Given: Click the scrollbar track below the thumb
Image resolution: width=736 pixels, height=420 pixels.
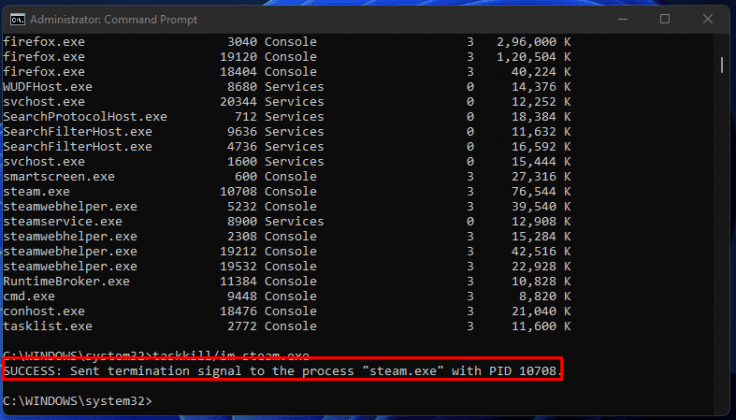Looking at the screenshot, I should pyautogui.click(x=721, y=250).
